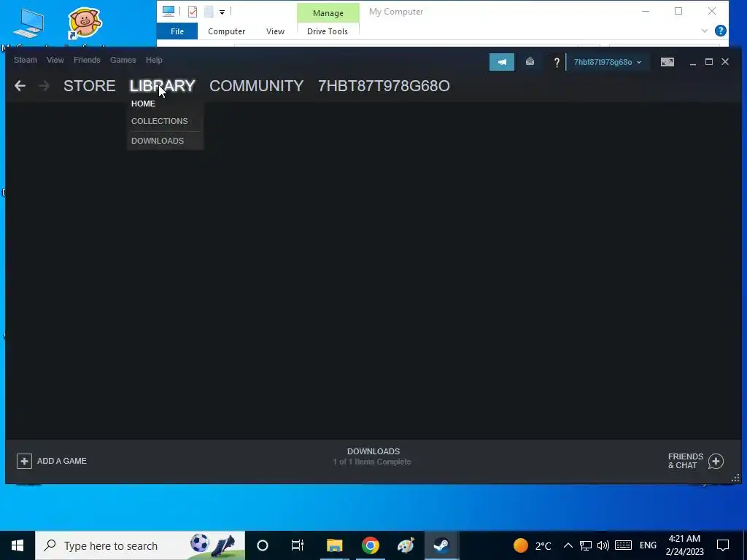The height and width of the screenshot is (560, 747).
Task: Switch ENG input language
Action: (648, 545)
